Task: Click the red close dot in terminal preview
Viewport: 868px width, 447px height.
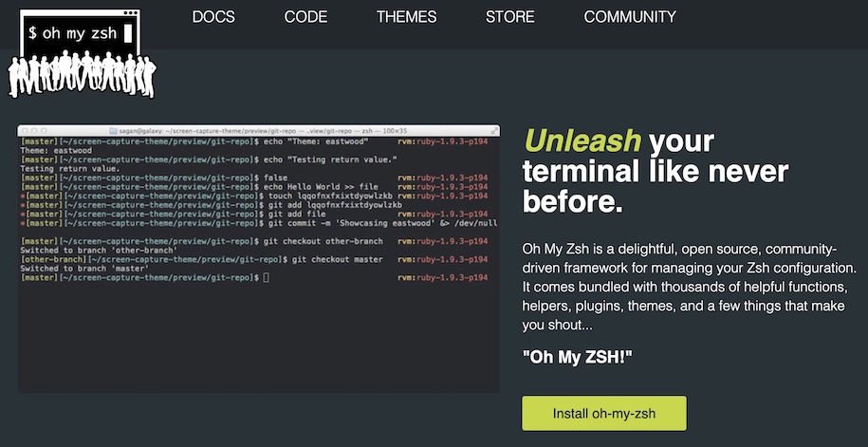Action: 25,131
